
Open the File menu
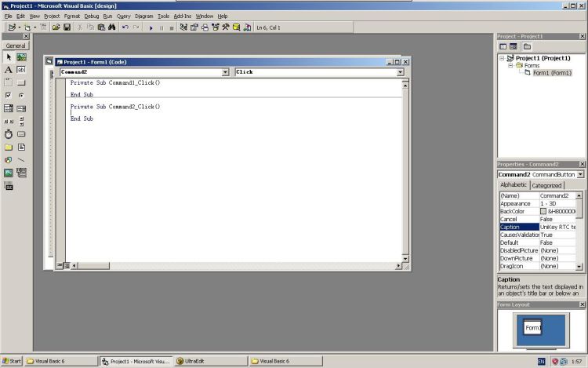pyautogui.click(x=9, y=16)
